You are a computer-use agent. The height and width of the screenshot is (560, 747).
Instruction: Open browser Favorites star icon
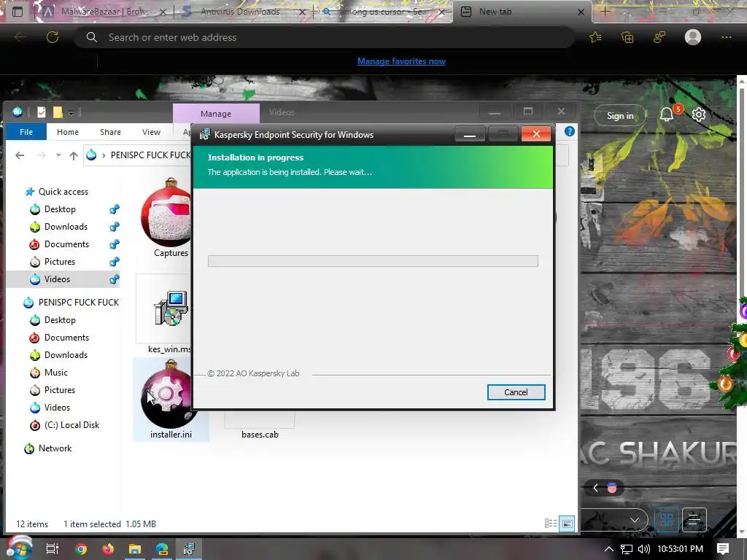(595, 37)
